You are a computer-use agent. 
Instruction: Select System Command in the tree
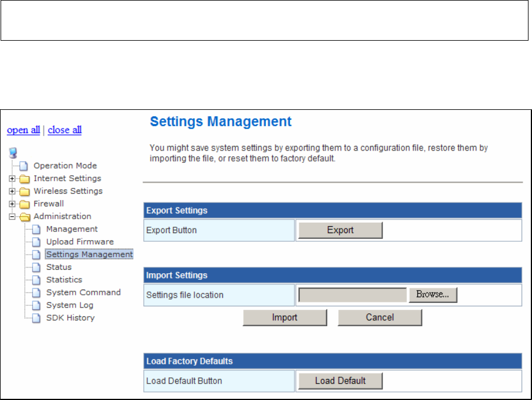[x=83, y=292]
